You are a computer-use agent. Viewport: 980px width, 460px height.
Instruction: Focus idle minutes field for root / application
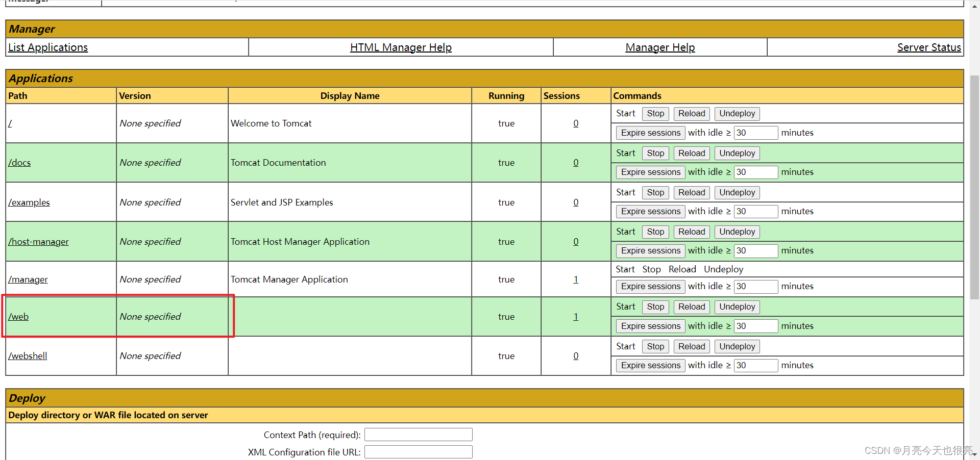[756, 133]
